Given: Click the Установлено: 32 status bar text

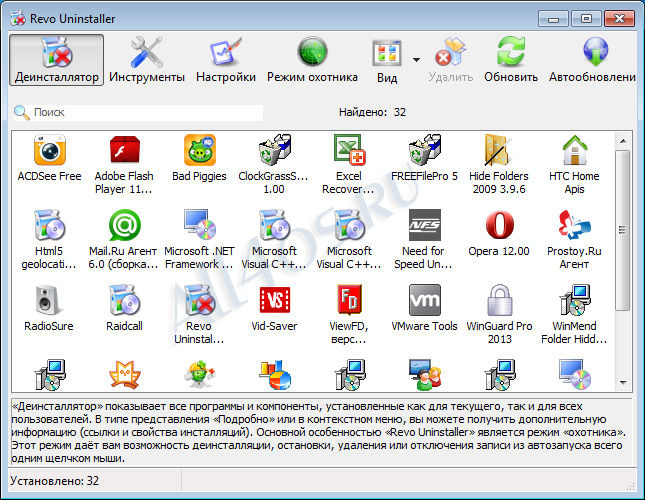Looking at the screenshot, I should 54,481.
